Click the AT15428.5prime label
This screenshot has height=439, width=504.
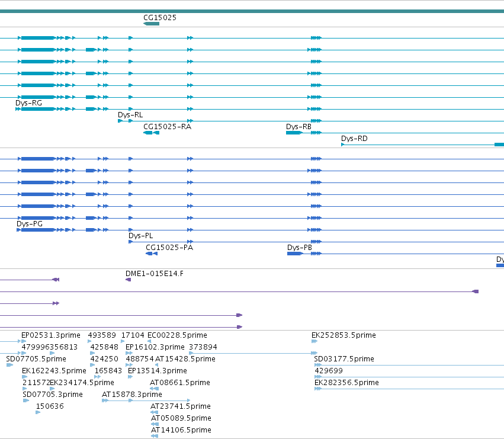pos(185,359)
